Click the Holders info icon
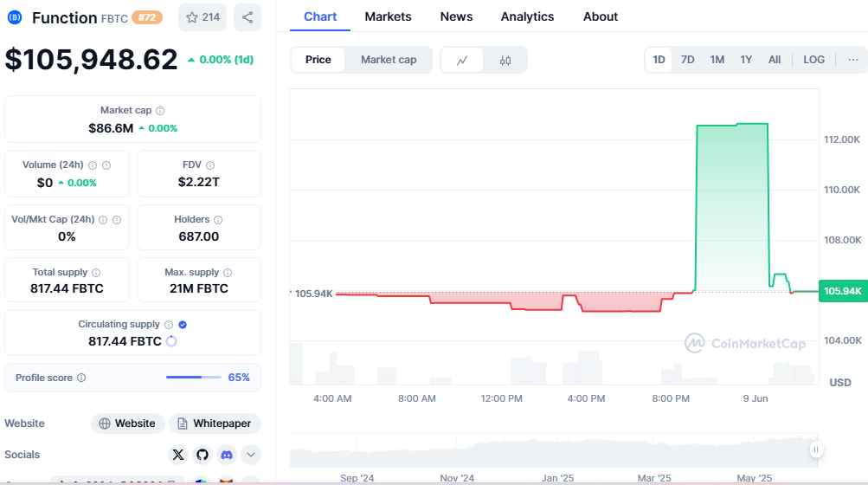The image size is (868, 485). tap(218, 220)
